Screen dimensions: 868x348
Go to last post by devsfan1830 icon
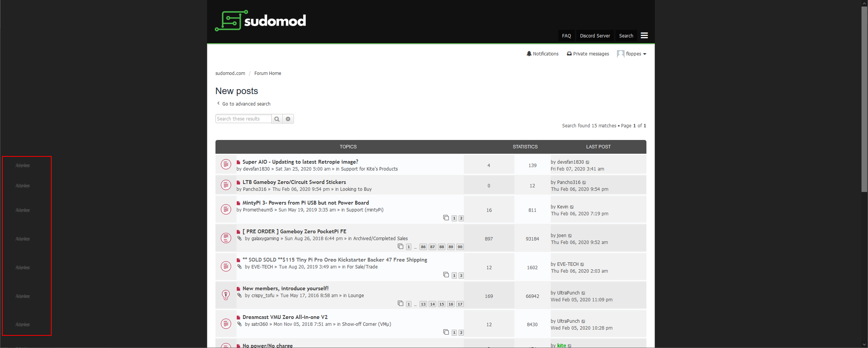click(x=587, y=162)
